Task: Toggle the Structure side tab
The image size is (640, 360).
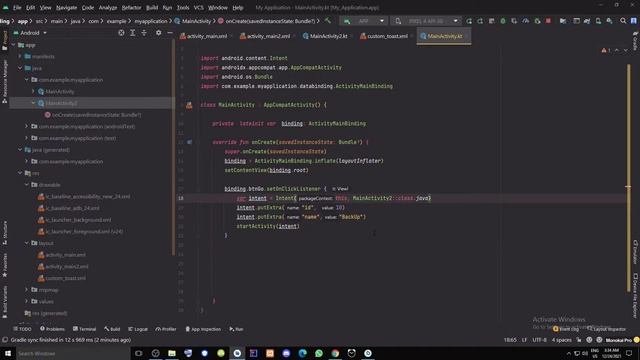Action: click(5, 233)
